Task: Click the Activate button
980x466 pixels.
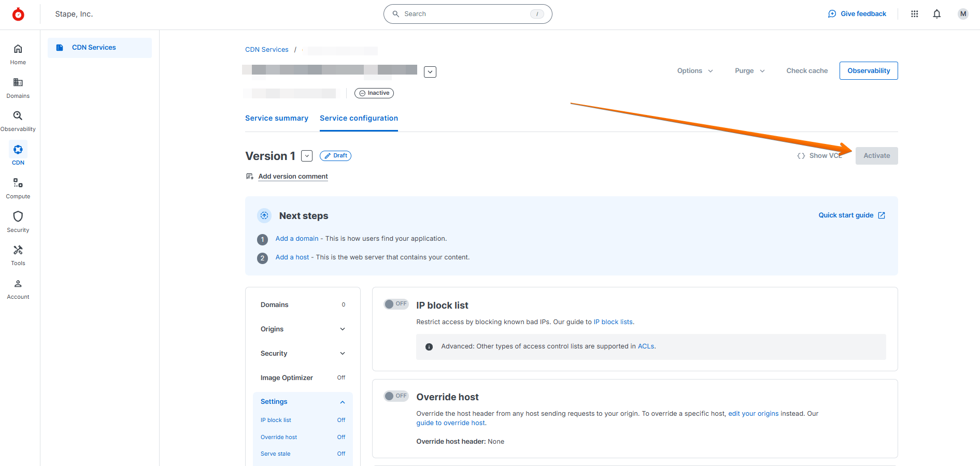Action: coord(877,156)
